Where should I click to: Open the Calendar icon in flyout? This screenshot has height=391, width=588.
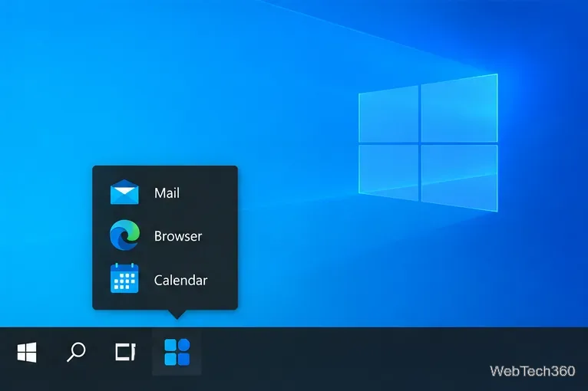(124, 278)
